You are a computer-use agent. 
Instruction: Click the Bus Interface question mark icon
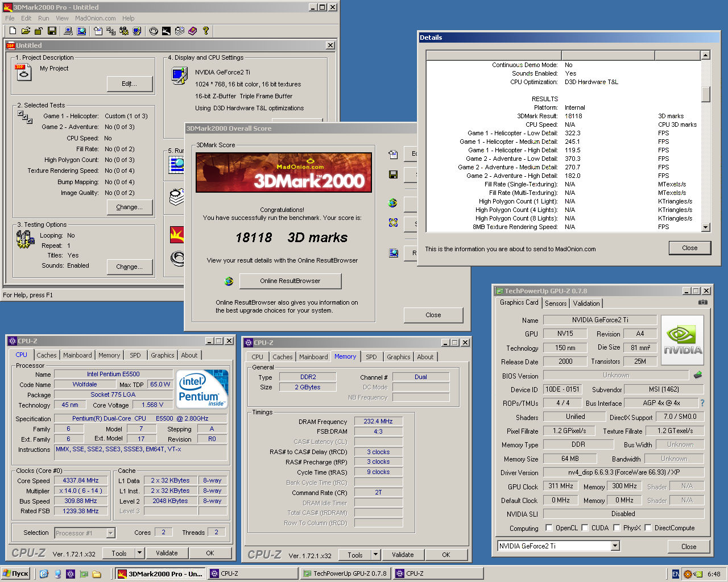click(x=702, y=403)
